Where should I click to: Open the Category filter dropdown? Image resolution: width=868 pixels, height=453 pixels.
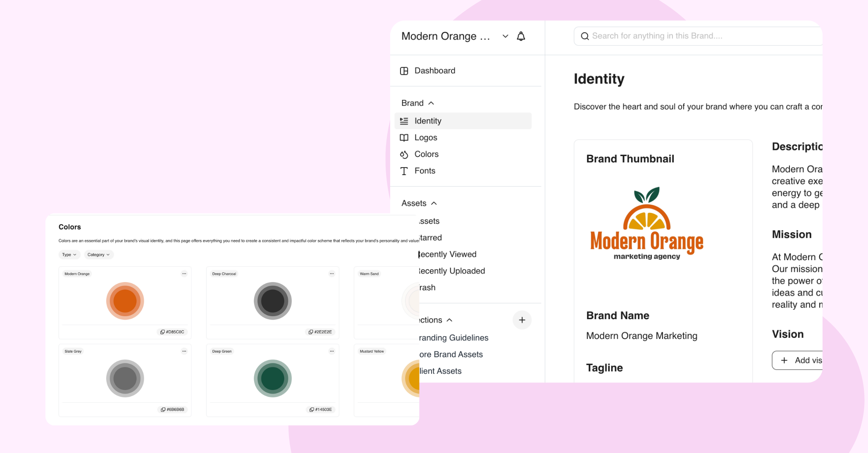click(x=98, y=255)
